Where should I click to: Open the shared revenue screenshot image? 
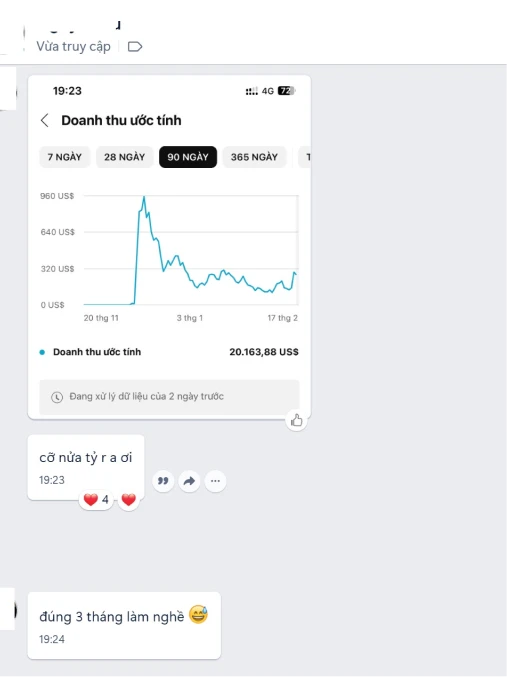(x=169, y=247)
